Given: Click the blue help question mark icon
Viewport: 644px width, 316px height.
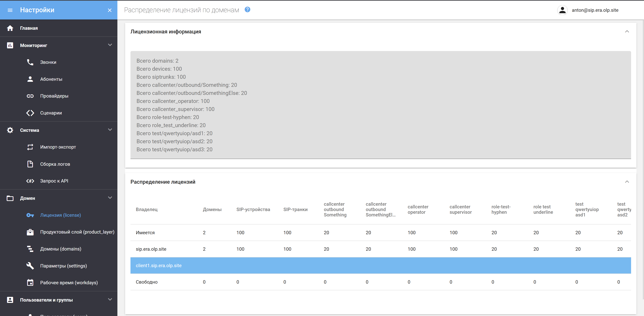Looking at the screenshot, I should [247, 10].
